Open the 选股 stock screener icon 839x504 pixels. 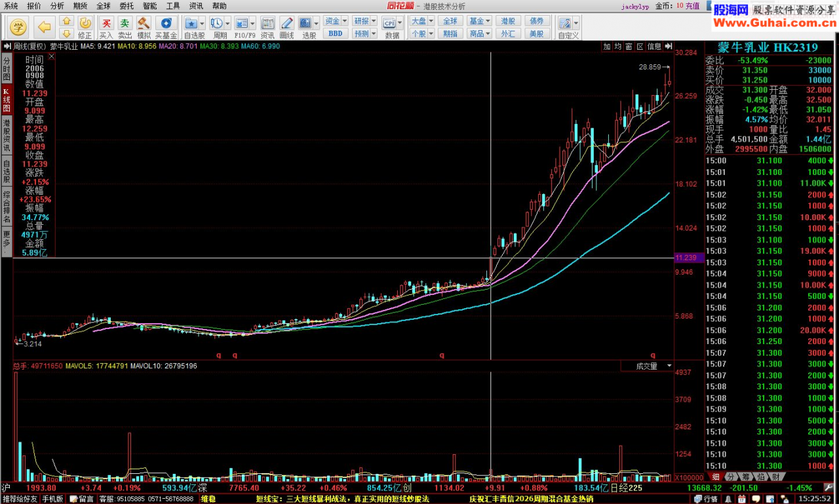307,23
